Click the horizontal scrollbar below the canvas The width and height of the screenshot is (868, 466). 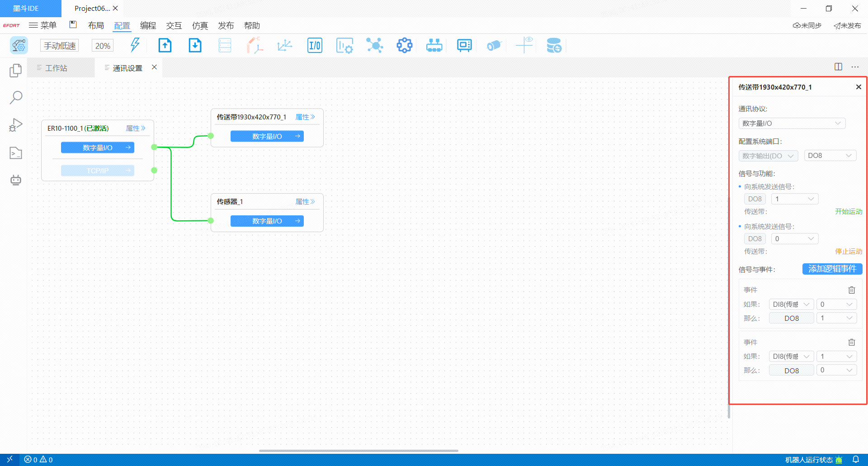click(359, 451)
